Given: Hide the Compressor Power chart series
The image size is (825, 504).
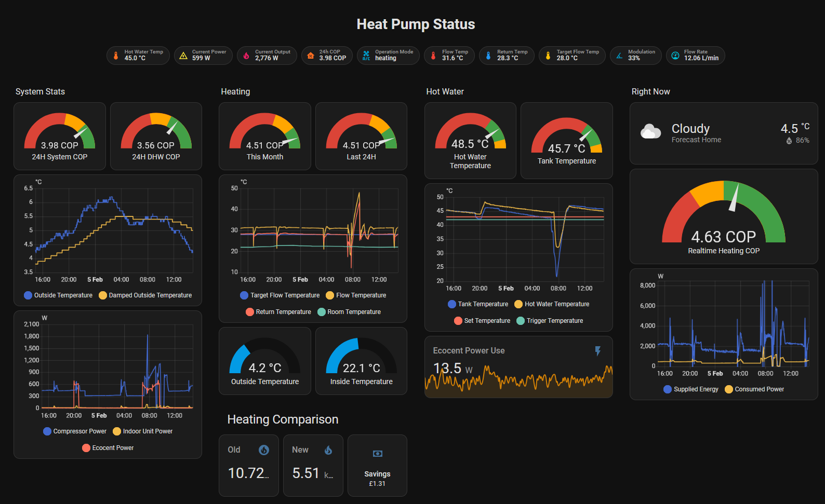Looking at the screenshot, I should (74, 431).
